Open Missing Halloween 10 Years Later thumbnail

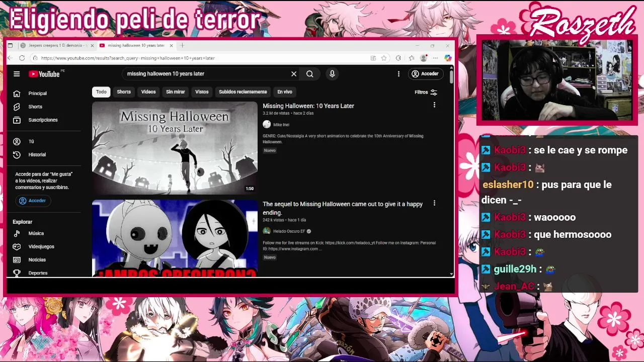click(x=175, y=148)
